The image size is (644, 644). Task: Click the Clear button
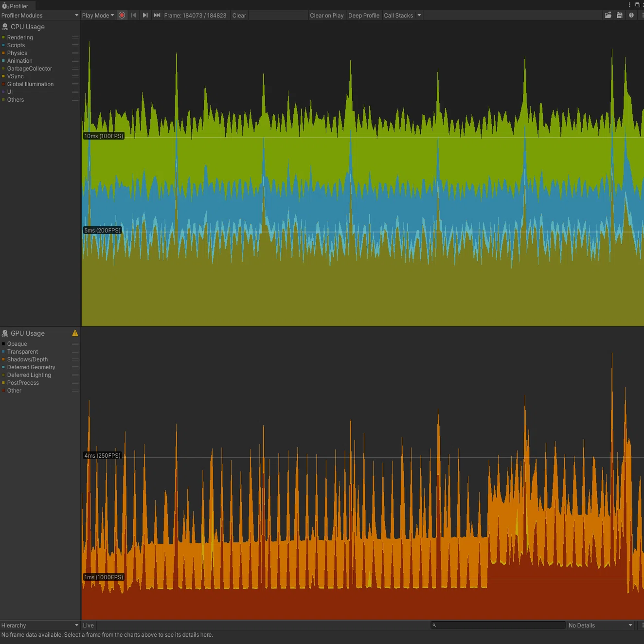239,16
